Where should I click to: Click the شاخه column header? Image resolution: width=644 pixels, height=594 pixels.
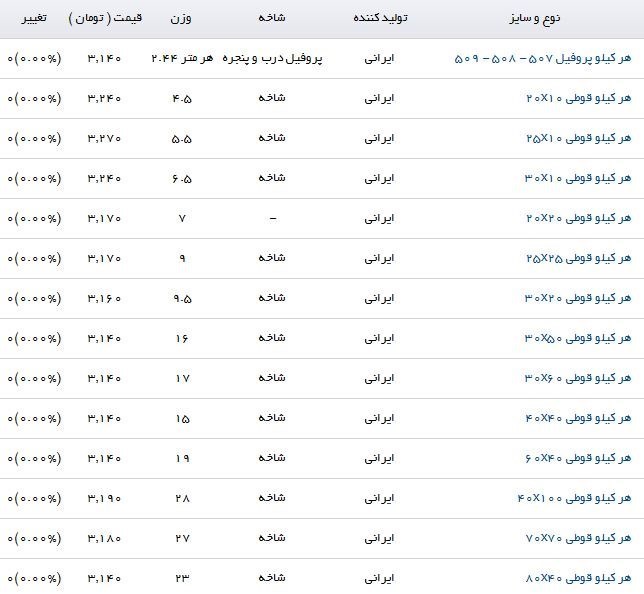pyautogui.click(x=272, y=18)
